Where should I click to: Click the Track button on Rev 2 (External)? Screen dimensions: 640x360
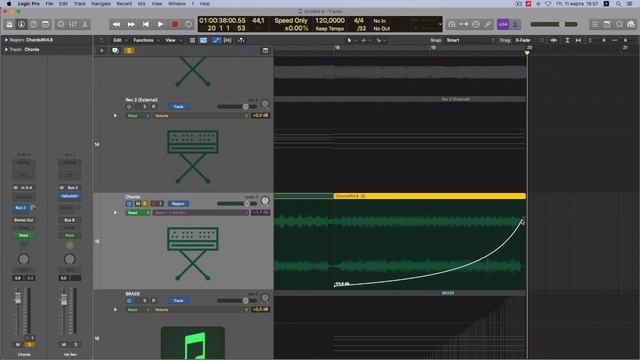coord(178,107)
